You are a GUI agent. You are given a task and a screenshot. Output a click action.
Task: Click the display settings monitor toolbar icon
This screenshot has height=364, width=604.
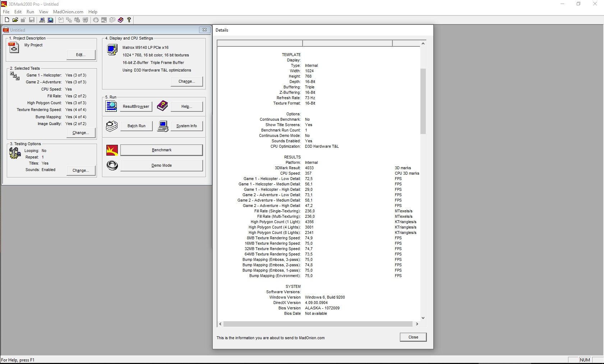click(x=85, y=20)
